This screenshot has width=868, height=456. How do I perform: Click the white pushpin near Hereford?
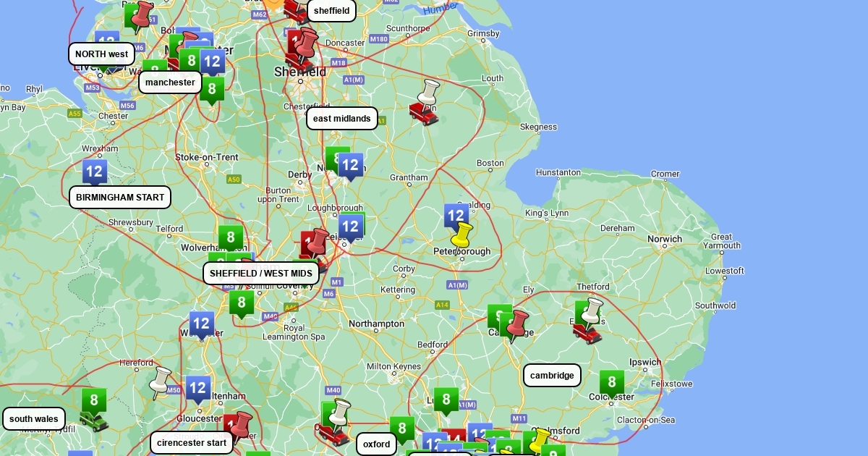161,381
